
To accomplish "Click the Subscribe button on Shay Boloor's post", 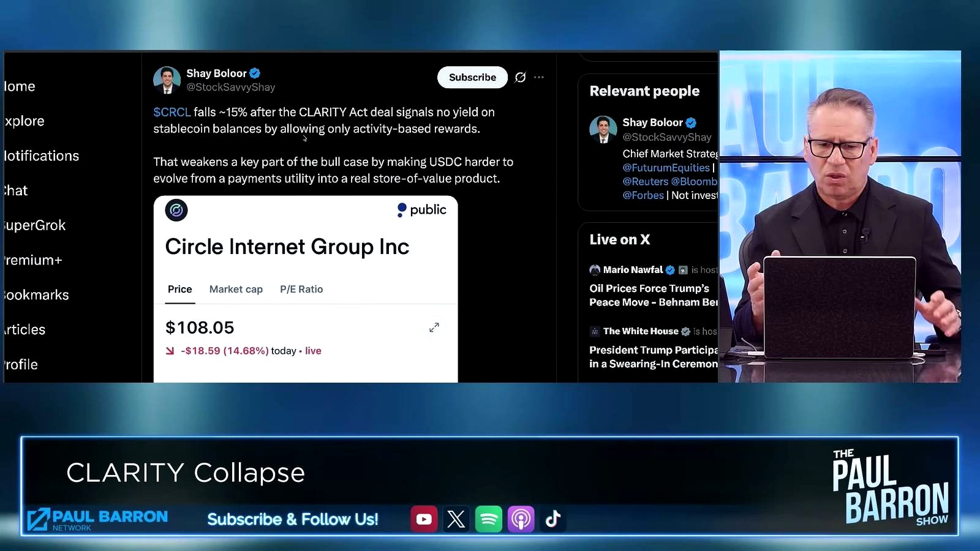I will [472, 77].
